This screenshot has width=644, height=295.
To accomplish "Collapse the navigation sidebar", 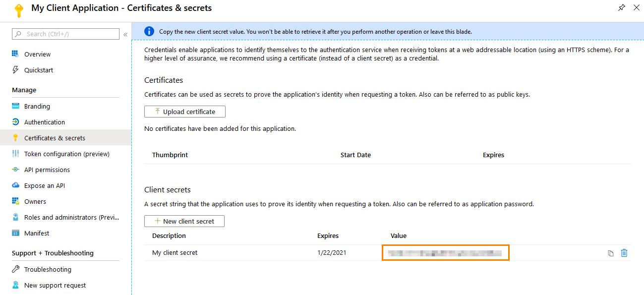I will (125, 34).
